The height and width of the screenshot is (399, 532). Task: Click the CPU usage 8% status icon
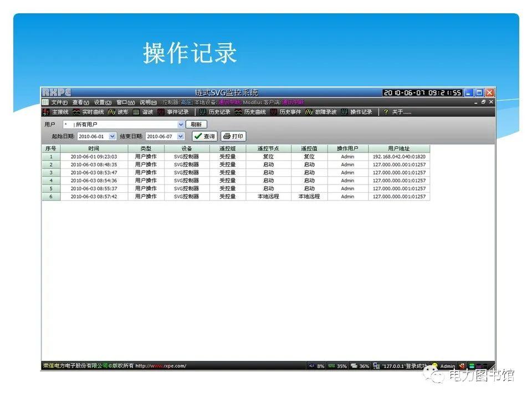tap(311, 366)
